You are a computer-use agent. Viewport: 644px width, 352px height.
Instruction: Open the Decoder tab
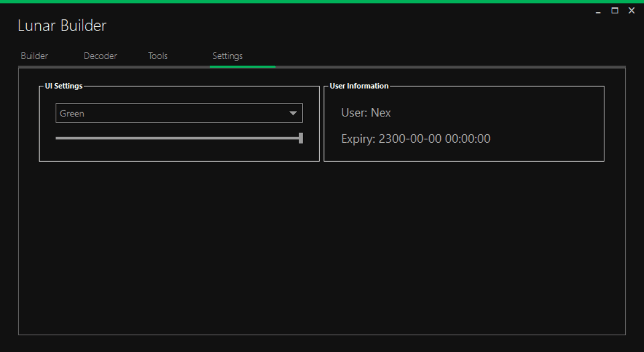pos(100,56)
